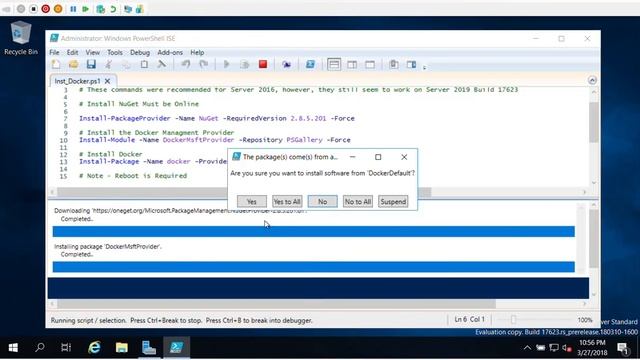Viewport: 640px width, 360px height.
Task: Open the Debug menu
Action: tap(140, 52)
